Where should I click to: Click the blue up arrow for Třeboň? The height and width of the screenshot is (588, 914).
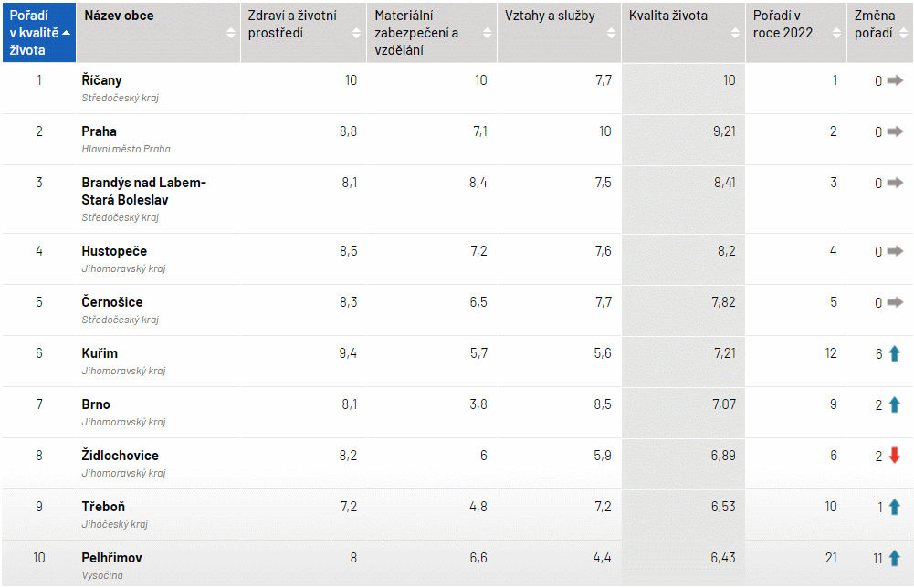point(895,507)
